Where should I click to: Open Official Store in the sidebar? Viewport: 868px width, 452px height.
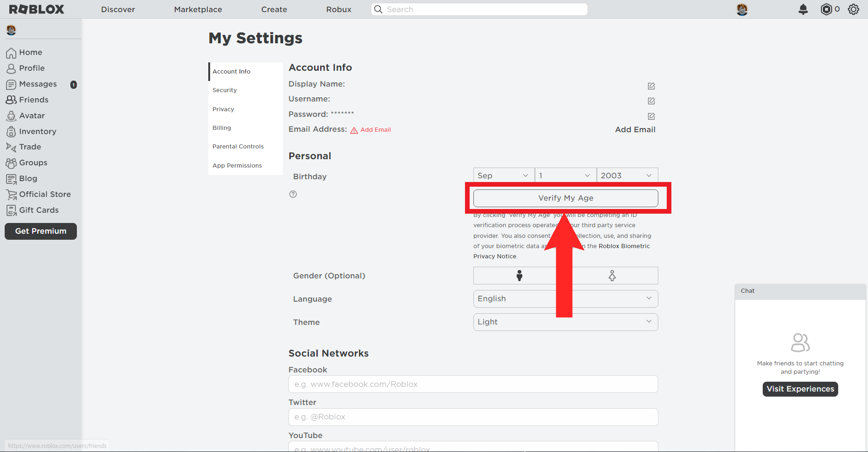38,195
